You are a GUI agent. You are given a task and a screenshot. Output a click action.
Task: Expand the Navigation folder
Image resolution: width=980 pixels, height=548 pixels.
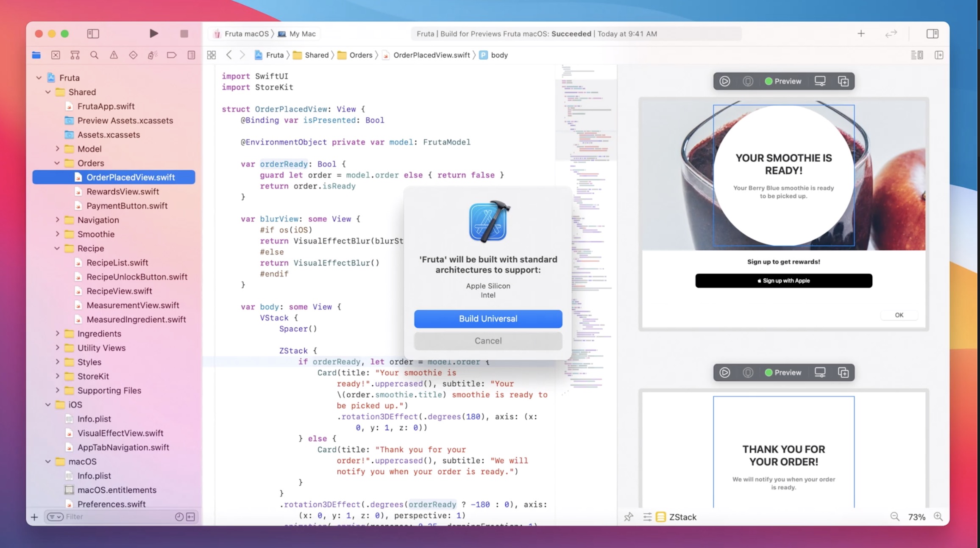tap(57, 220)
